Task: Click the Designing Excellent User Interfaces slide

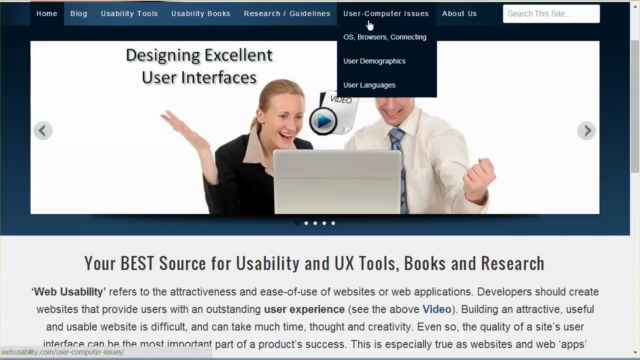Action: coord(315,127)
